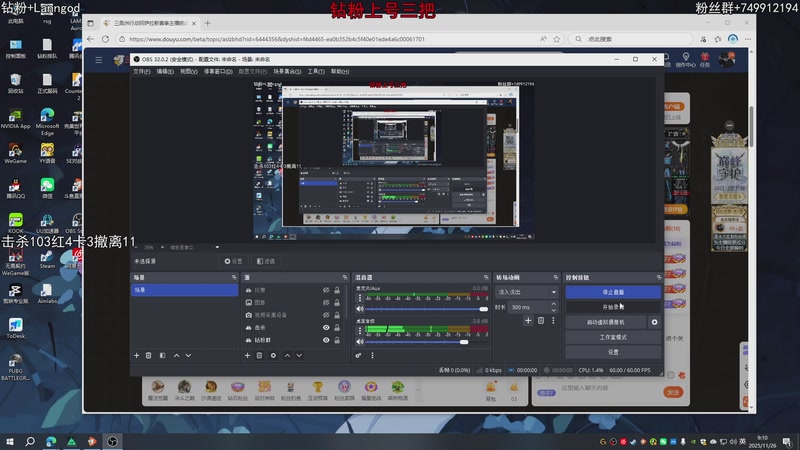Open scene filters icon in Scenes panel
Image resolution: width=800 pixels, height=450 pixels.
click(x=162, y=355)
